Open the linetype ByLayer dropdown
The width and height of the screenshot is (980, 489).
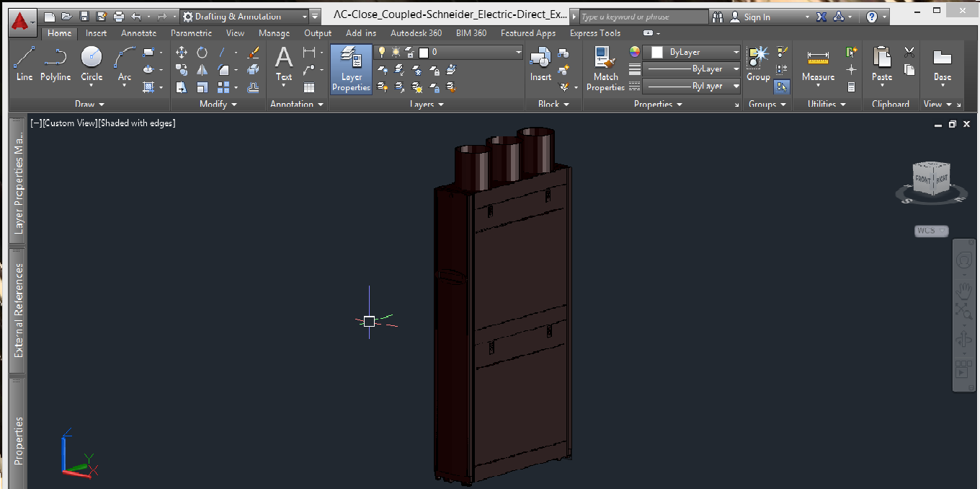point(692,86)
